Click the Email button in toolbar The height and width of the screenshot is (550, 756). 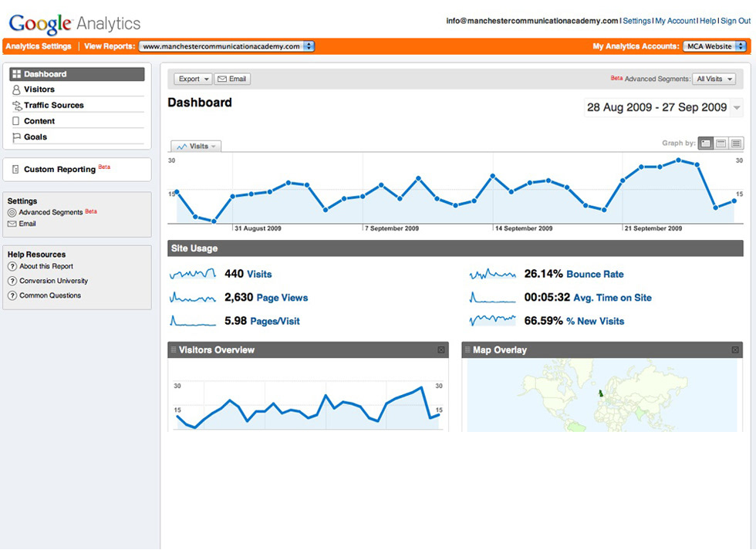click(232, 79)
